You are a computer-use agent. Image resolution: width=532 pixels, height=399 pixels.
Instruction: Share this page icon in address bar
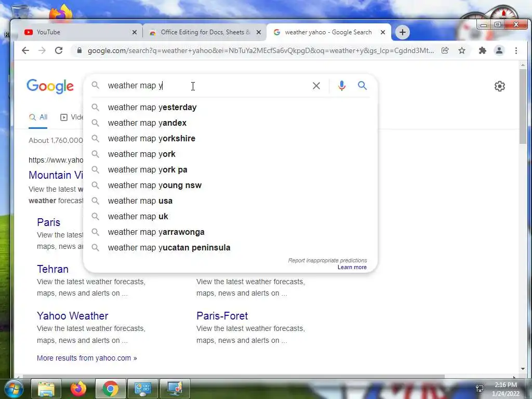(x=445, y=50)
